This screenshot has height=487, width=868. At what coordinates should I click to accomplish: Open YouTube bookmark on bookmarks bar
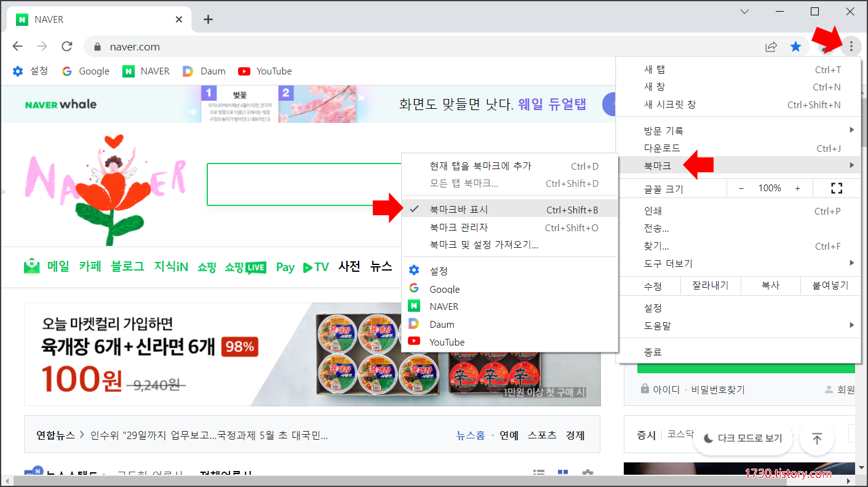point(265,71)
